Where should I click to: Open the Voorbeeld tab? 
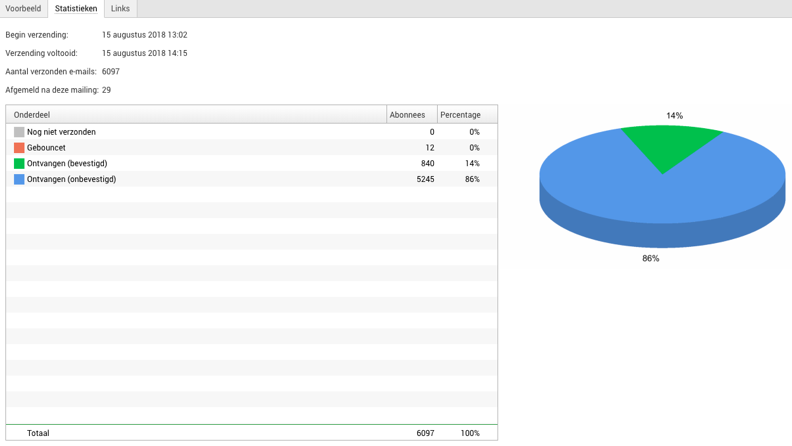pyautogui.click(x=23, y=9)
